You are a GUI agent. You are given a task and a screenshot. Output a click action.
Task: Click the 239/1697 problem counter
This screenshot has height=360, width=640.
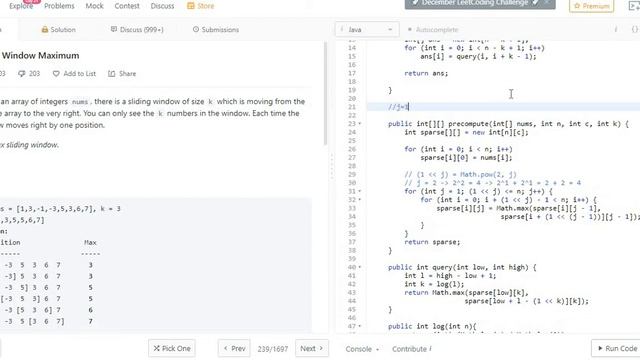273,349
